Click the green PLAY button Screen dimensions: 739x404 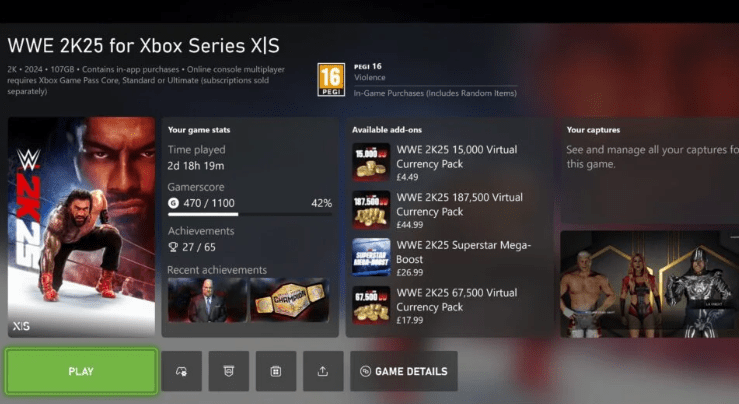[x=81, y=371]
